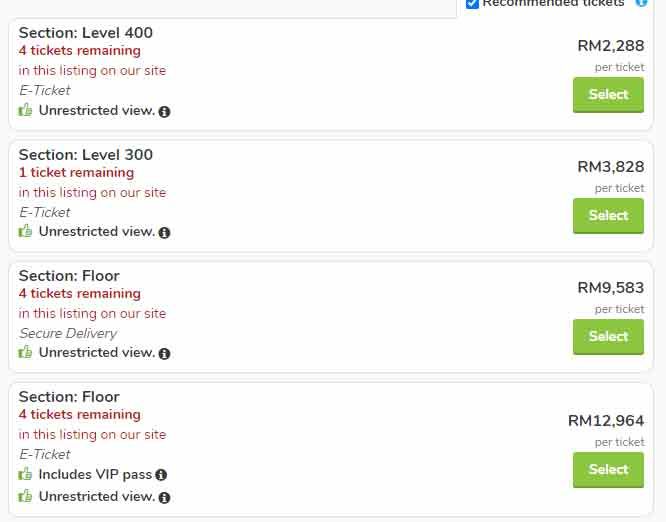Open info icon for Level 400 unrestricted view
This screenshot has width=666, height=522.
(x=165, y=112)
